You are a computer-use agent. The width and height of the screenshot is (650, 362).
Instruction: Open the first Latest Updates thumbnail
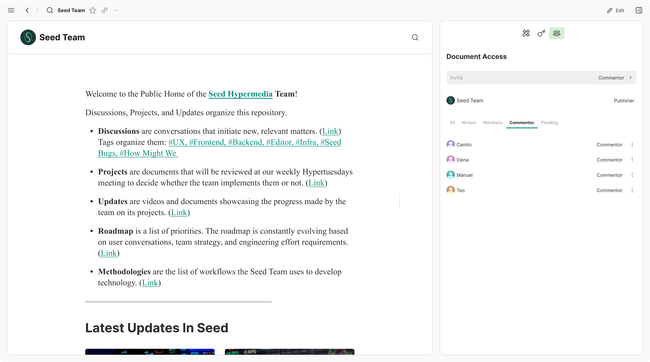[150, 352]
